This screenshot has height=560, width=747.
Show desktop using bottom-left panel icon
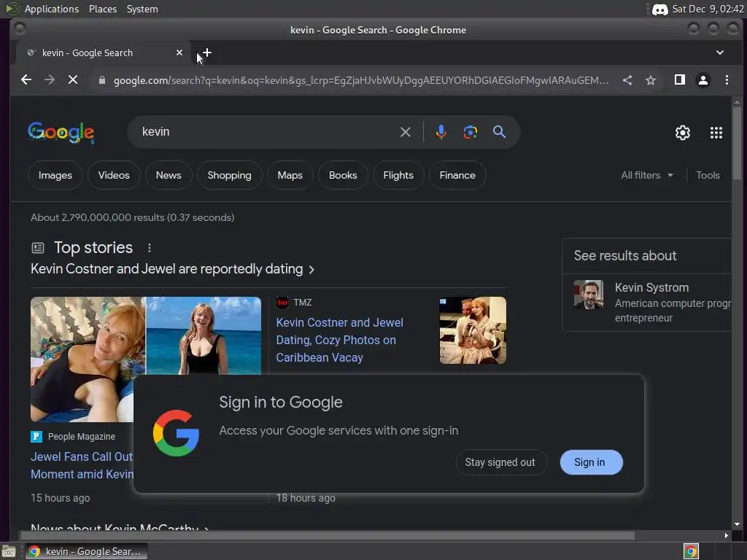point(9,551)
